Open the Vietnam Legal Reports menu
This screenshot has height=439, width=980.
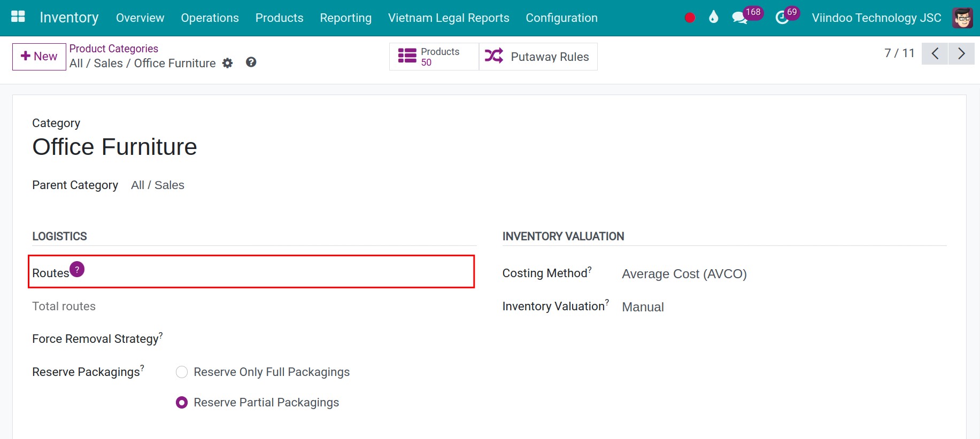pos(449,18)
